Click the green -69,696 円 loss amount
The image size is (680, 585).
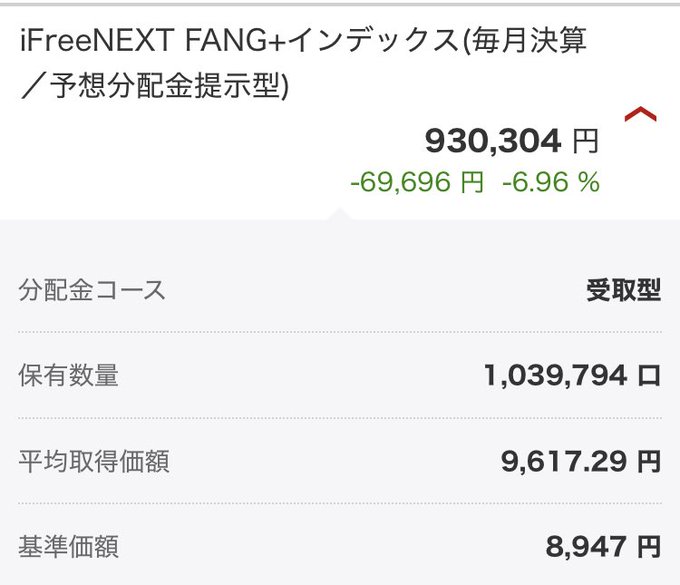[x=417, y=182]
